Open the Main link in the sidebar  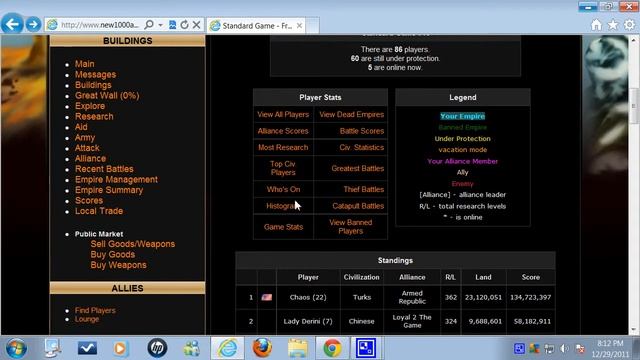[x=84, y=64]
